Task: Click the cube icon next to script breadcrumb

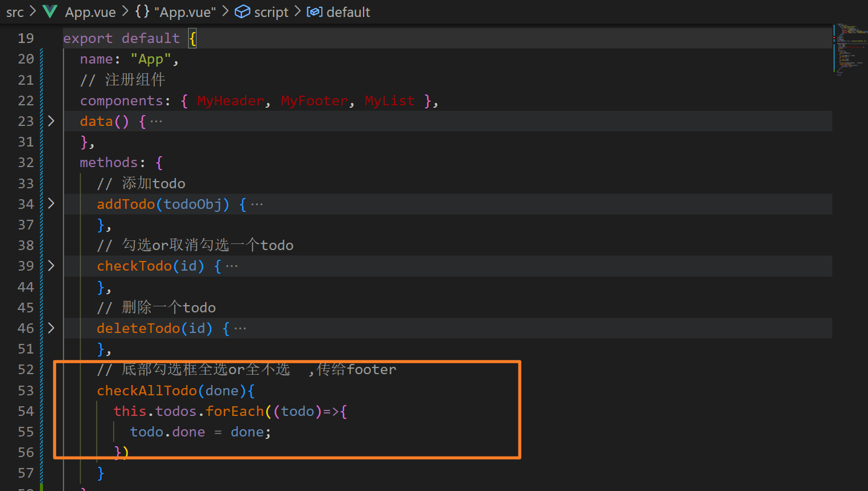Action: click(x=243, y=12)
